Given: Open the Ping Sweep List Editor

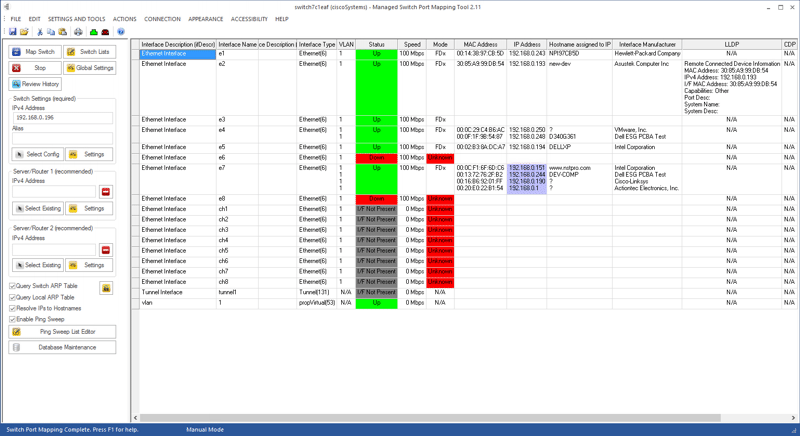Looking at the screenshot, I should tap(62, 331).
